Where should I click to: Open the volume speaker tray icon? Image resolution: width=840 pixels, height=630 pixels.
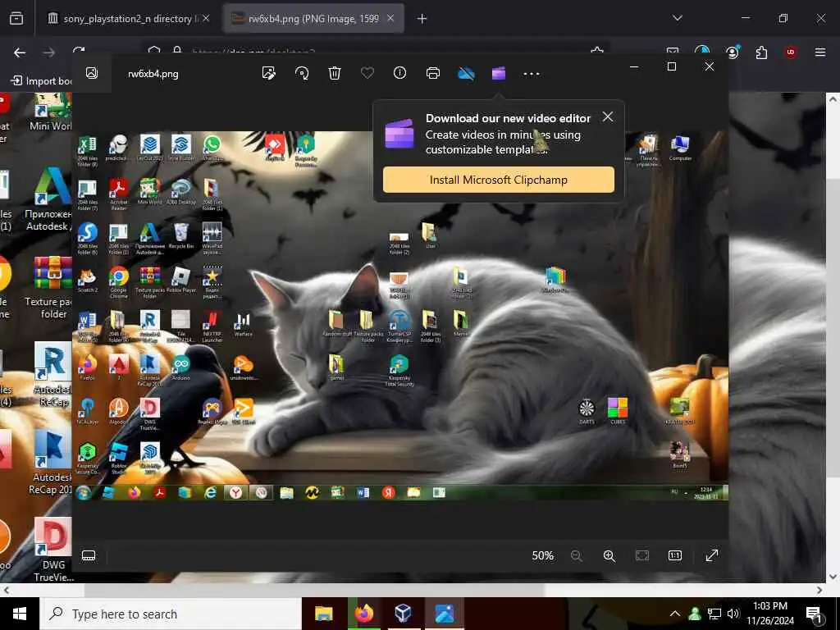pyautogui.click(x=733, y=614)
